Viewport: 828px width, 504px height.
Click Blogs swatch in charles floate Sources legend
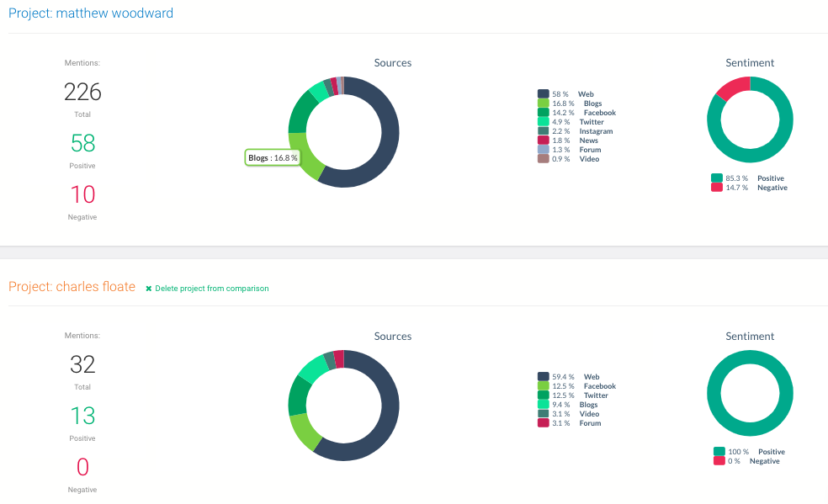click(544, 404)
